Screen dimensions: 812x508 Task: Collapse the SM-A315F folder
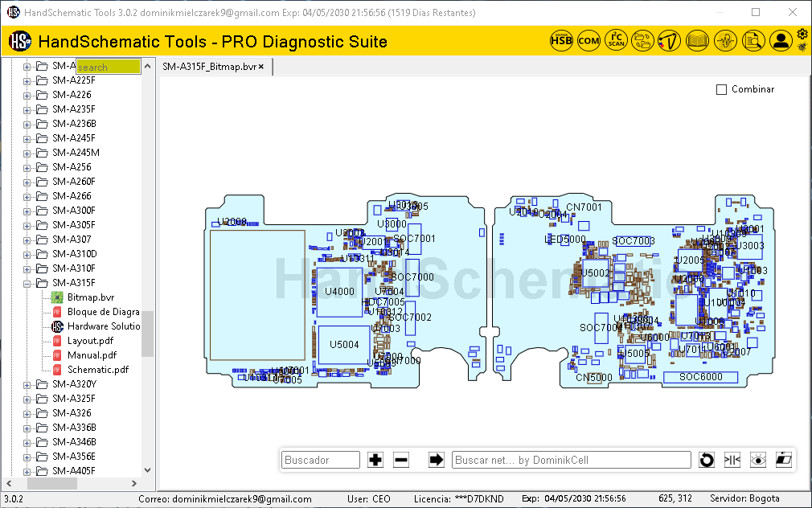tap(27, 283)
